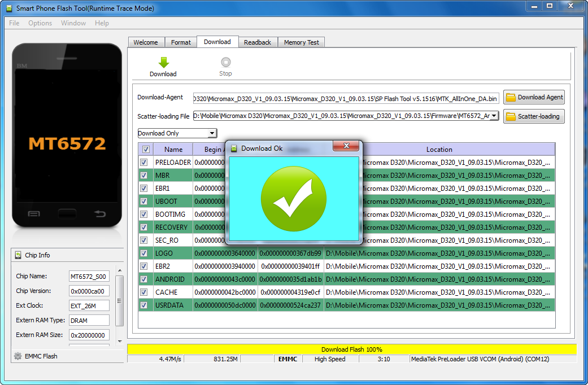Viewport: 588px width, 385px height.
Task: Uncheck the USRDATA partition checkbox
Action: pyautogui.click(x=143, y=305)
